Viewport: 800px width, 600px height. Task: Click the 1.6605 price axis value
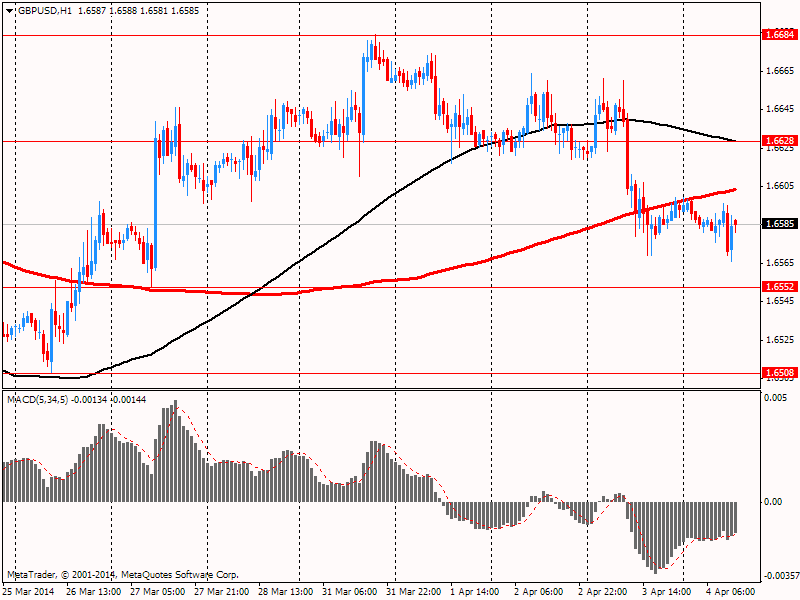tap(781, 186)
